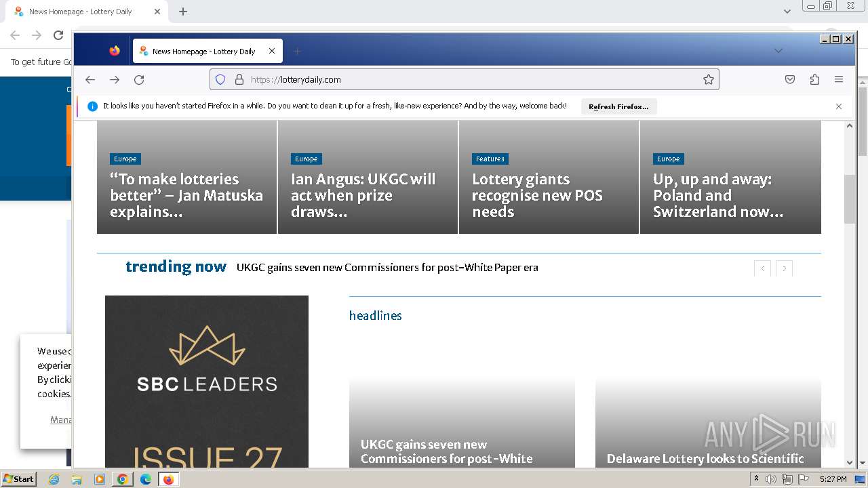Switch to Firefox on the taskbar
This screenshot has width=868, height=488.
pos(169,479)
